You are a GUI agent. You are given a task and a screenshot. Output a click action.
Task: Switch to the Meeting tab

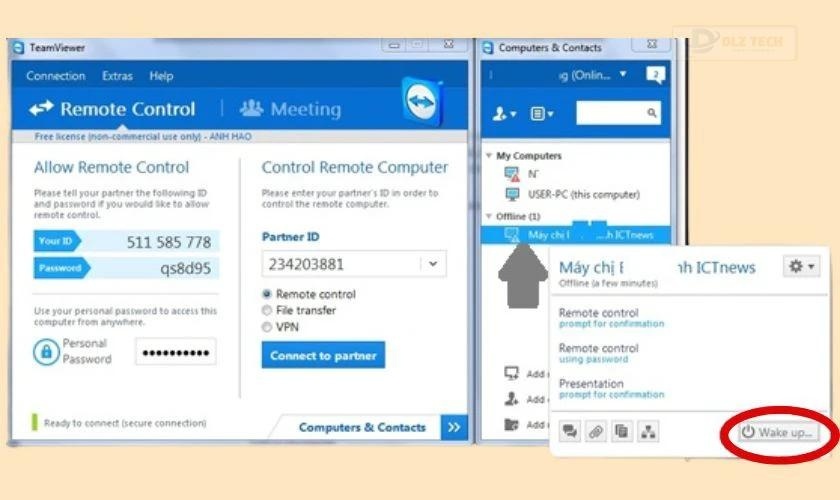[x=290, y=109]
